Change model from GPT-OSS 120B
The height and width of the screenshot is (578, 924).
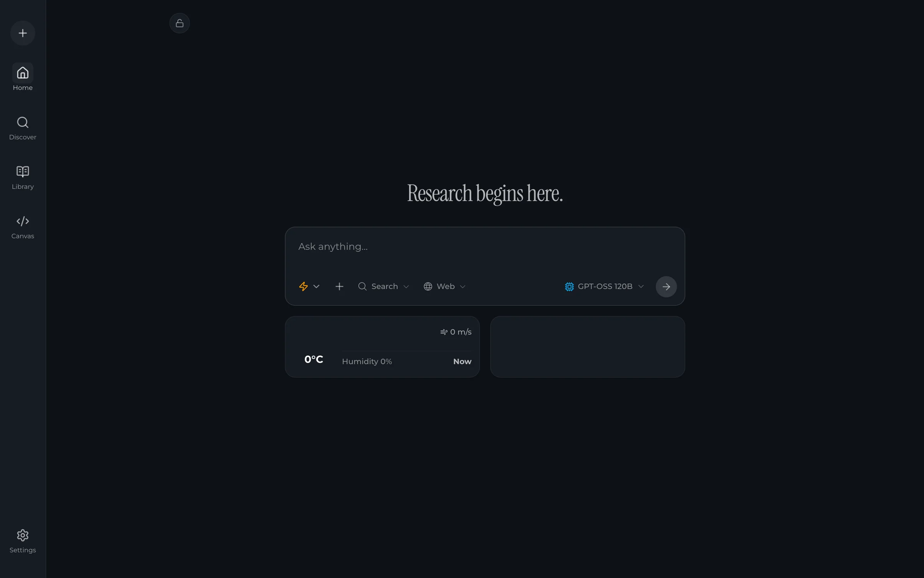click(x=604, y=286)
